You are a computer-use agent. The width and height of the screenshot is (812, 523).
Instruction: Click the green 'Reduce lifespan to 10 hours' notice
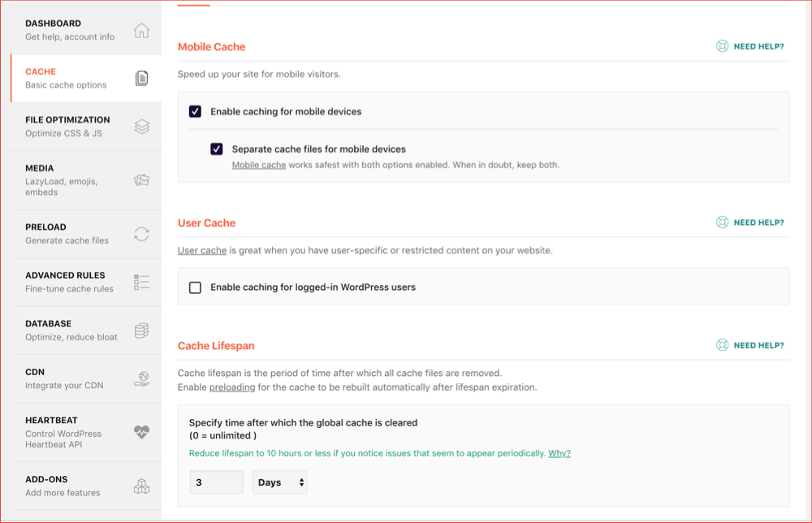coord(367,453)
